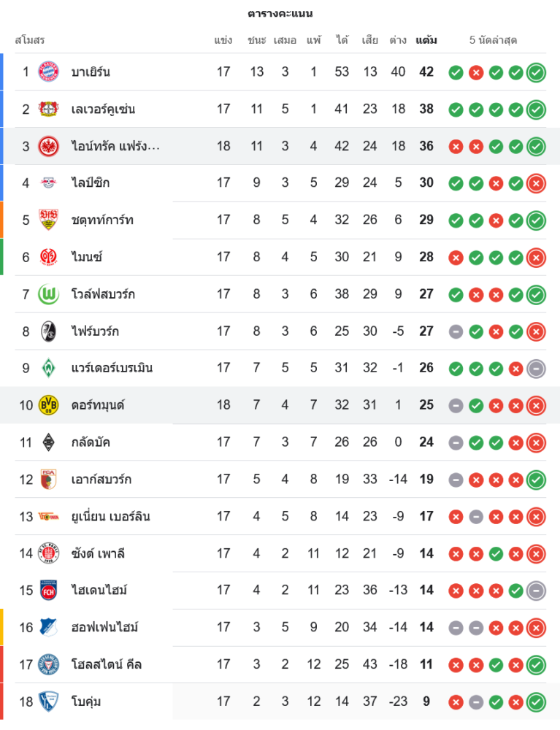The height and width of the screenshot is (730, 560).
Task: Open team name ไมนซ์
Action: (86, 257)
